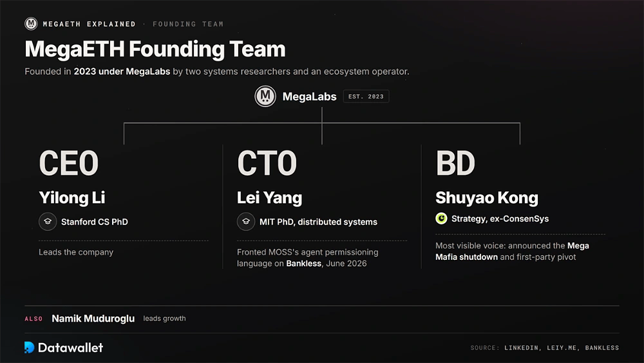Screen dimensions: 644x363
Task: Click the graduation cap icon beside MIT PhD
Action: click(246, 222)
